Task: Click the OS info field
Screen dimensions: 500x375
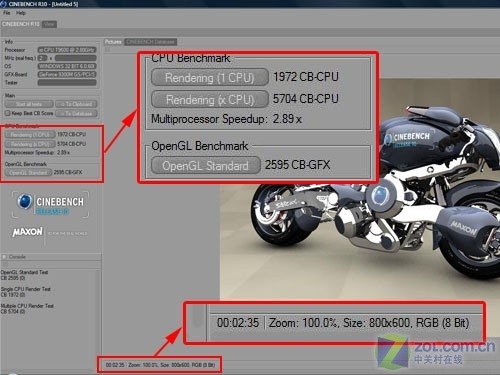Action: pos(67,66)
